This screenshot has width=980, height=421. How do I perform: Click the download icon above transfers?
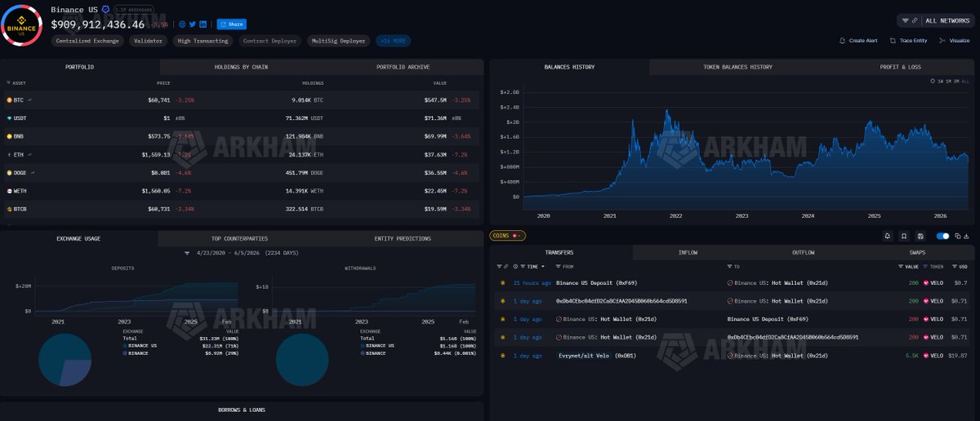pyautogui.click(x=965, y=237)
